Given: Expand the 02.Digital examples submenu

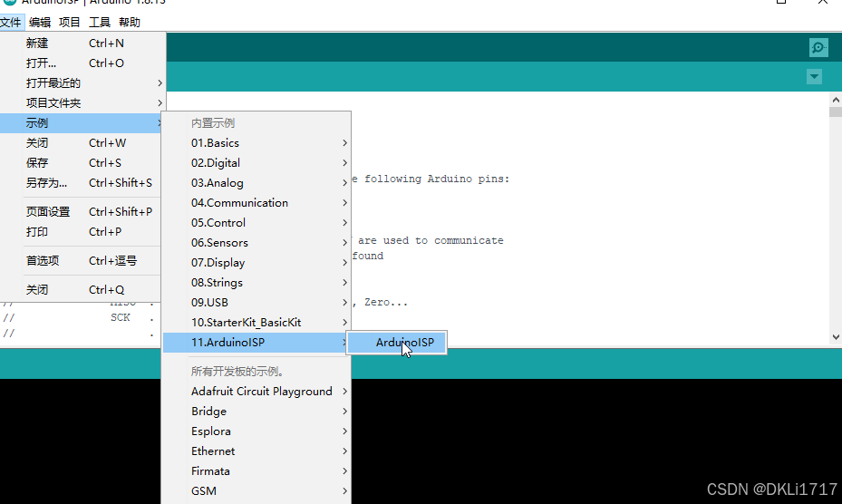Looking at the screenshot, I should 256,163.
